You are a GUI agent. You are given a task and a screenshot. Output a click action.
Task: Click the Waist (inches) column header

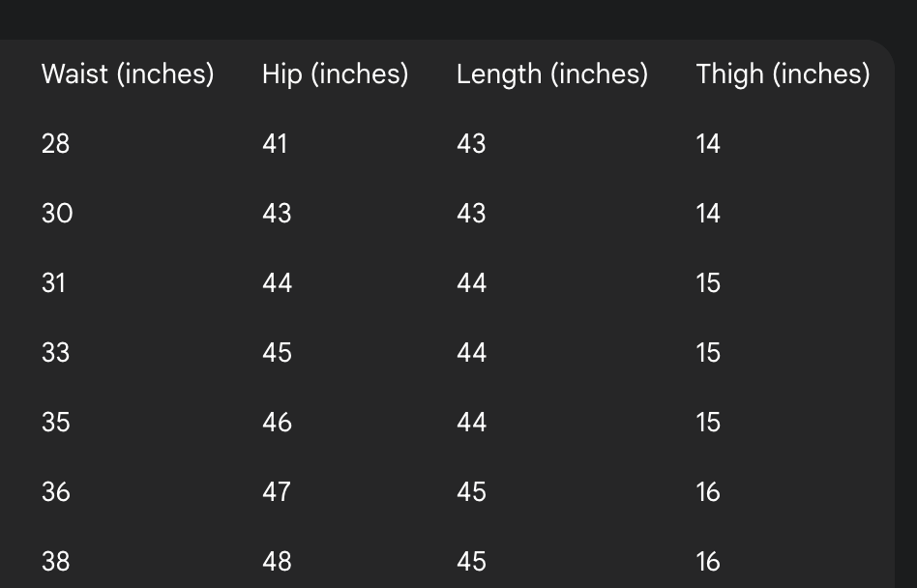click(x=128, y=74)
